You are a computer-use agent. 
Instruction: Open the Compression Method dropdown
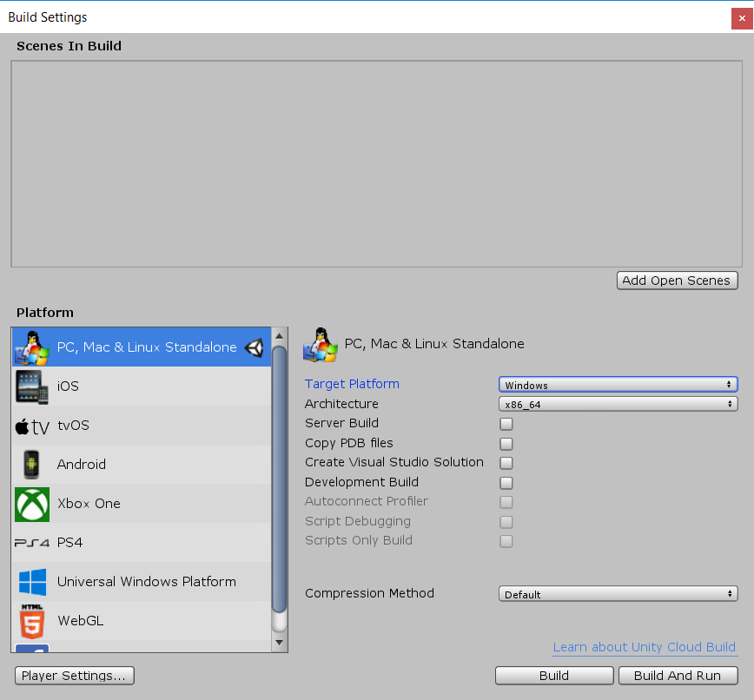618,594
